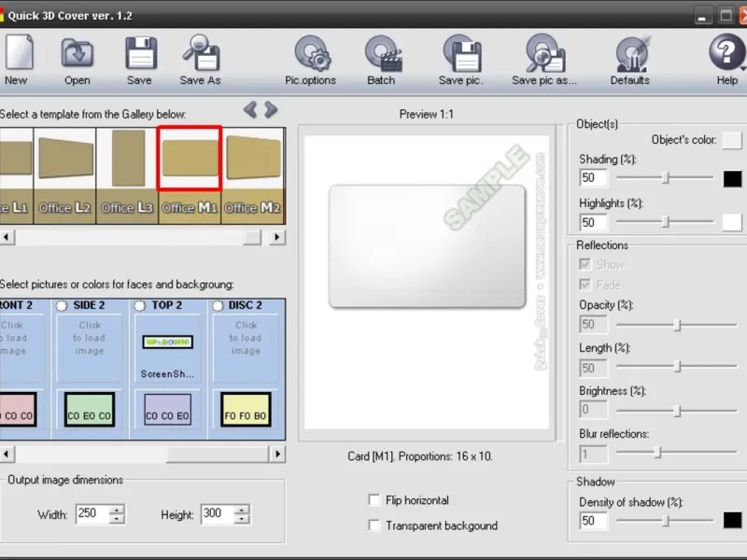Click the card preview image

428,246
